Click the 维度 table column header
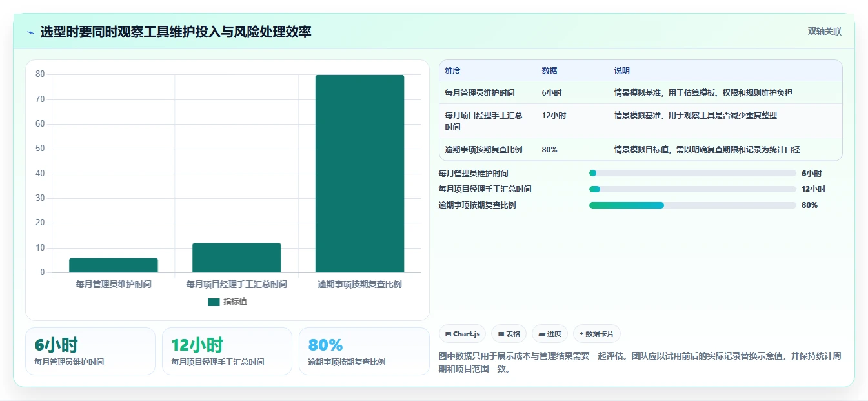Screen dimensions: 868x401 453,71
